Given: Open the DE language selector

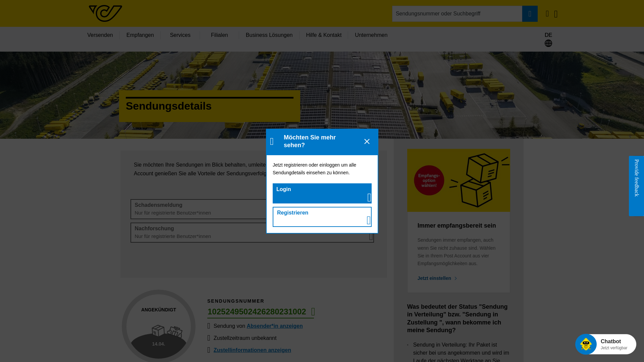Looking at the screenshot, I should 548,35.
